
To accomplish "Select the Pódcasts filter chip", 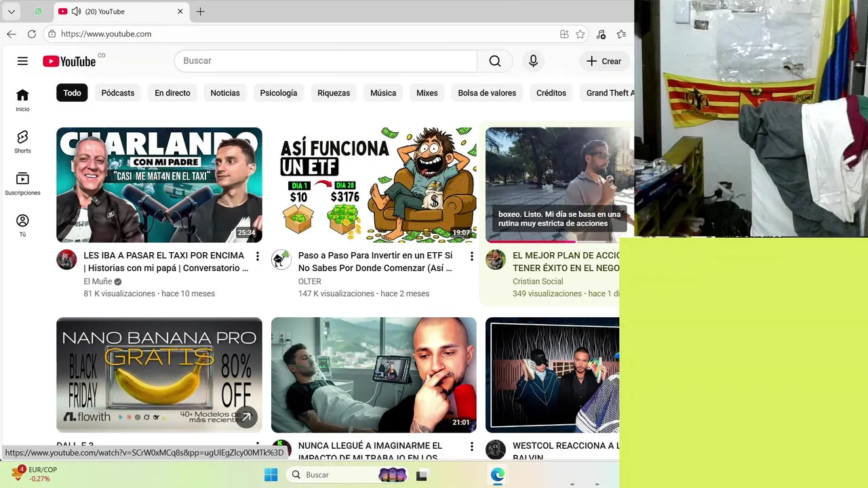I will click(118, 93).
